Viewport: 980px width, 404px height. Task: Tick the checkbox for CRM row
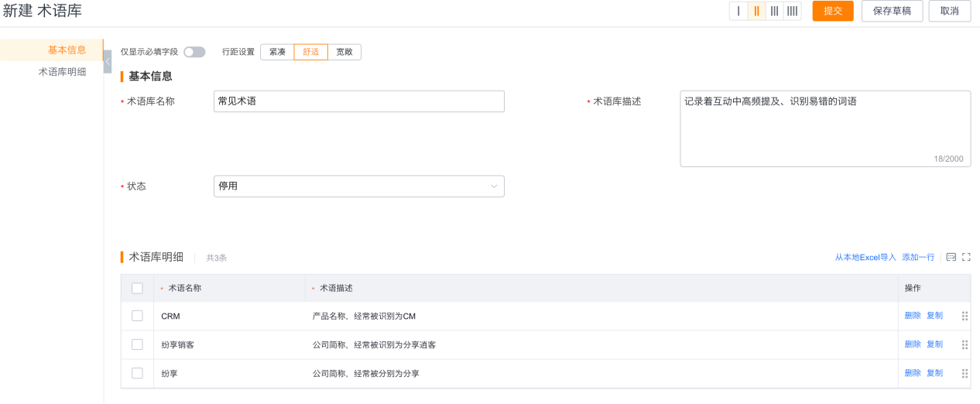(x=137, y=316)
